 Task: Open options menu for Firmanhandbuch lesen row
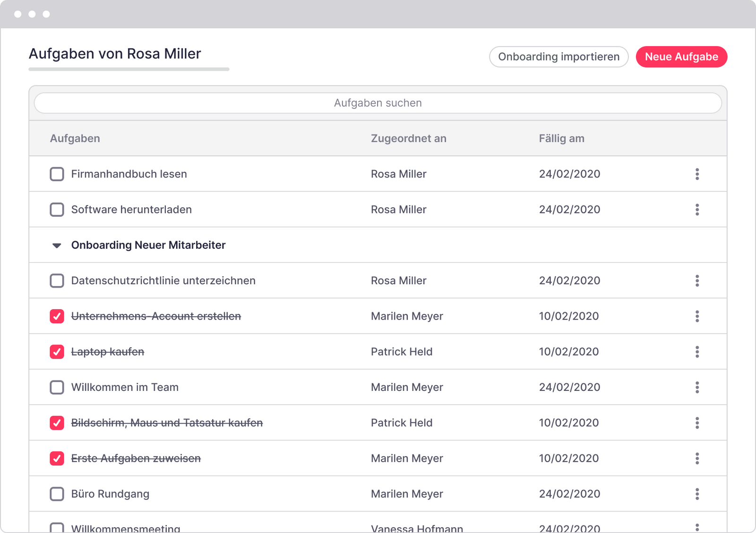pos(697,174)
